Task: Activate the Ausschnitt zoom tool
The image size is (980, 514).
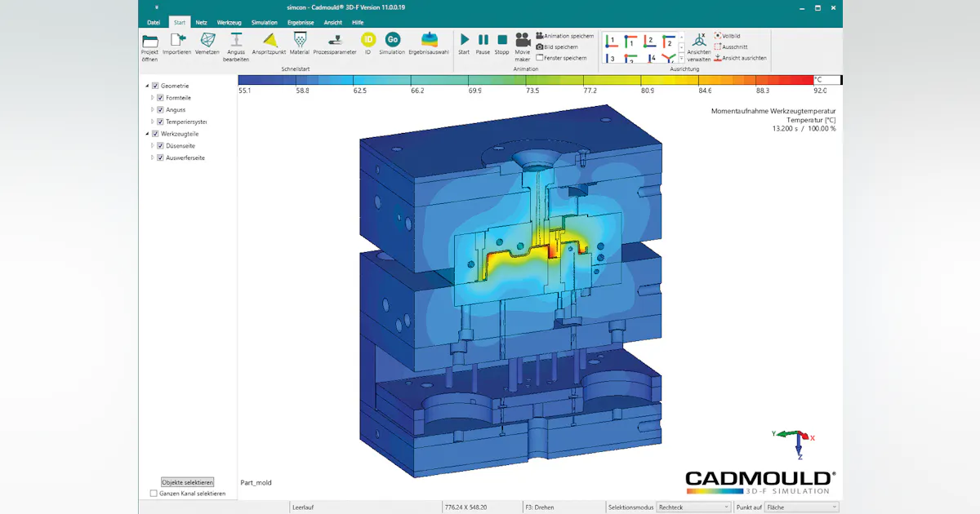Action: tap(731, 47)
